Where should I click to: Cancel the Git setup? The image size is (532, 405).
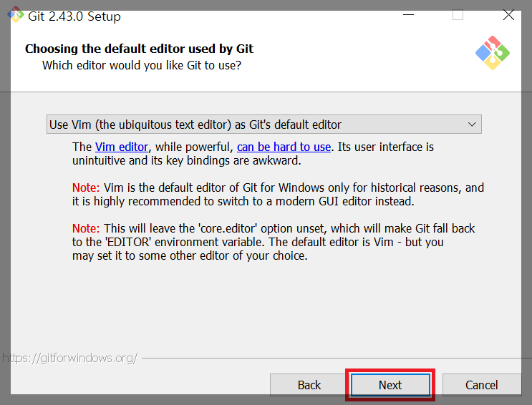point(481,385)
